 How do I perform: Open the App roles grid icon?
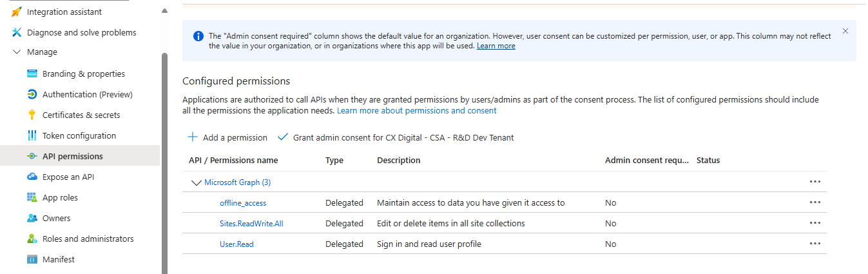32,197
